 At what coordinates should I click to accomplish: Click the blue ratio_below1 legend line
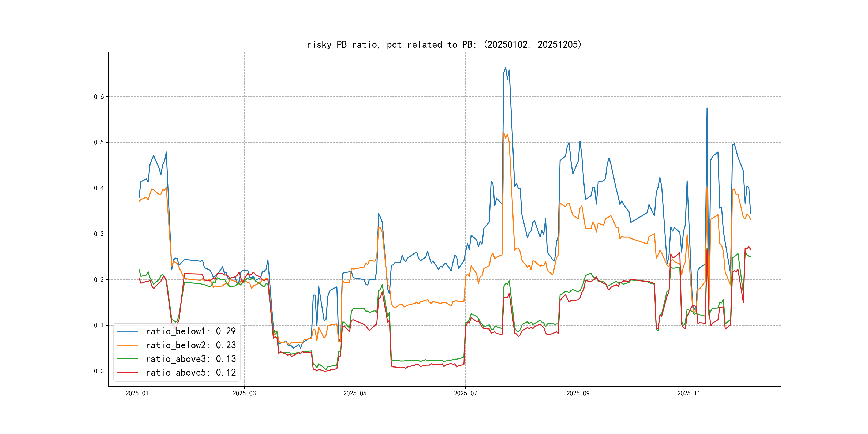click(127, 331)
